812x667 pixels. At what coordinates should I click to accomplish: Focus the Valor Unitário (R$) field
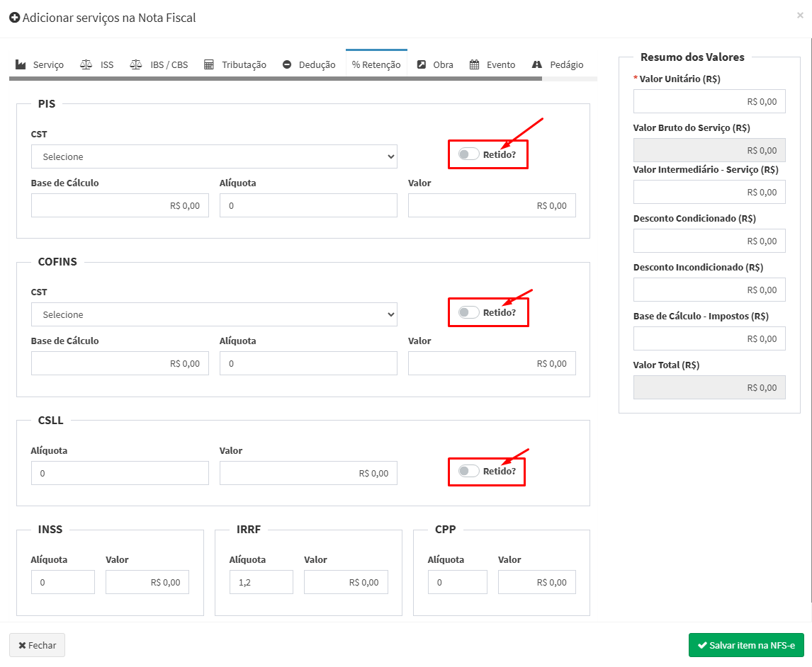point(709,101)
